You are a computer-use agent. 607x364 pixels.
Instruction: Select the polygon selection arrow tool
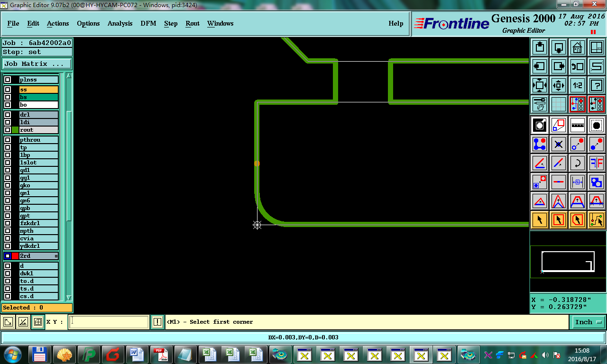click(578, 220)
